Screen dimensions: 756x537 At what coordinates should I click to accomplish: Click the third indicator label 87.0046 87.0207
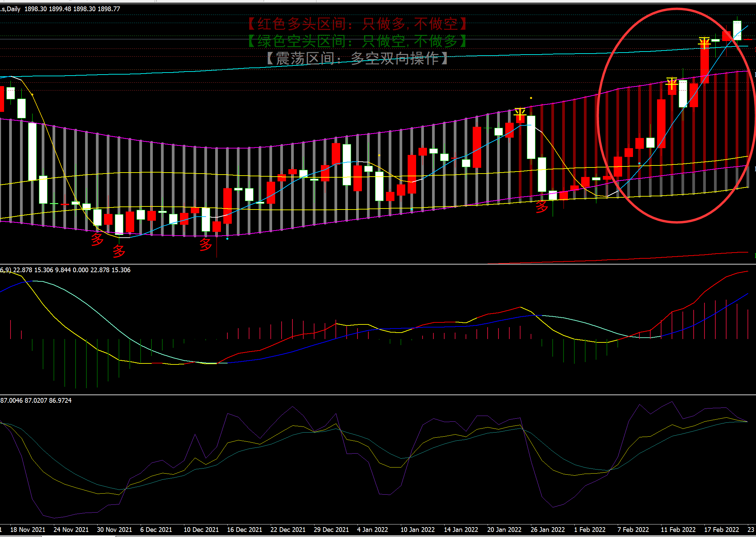36,400
